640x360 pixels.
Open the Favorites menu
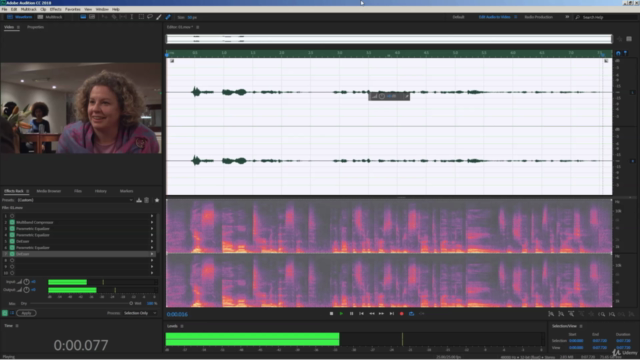73,9
